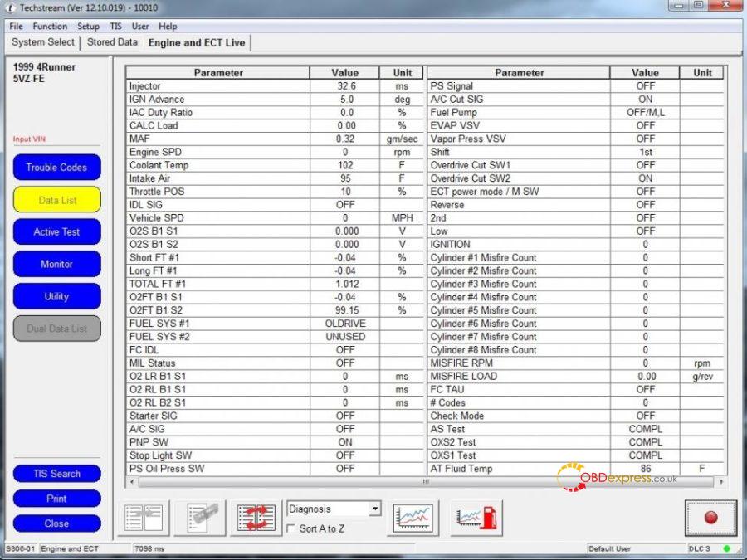Switch to the Stored Data tab
The height and width of the screenshot is (560, 747).
coord(111,42)
